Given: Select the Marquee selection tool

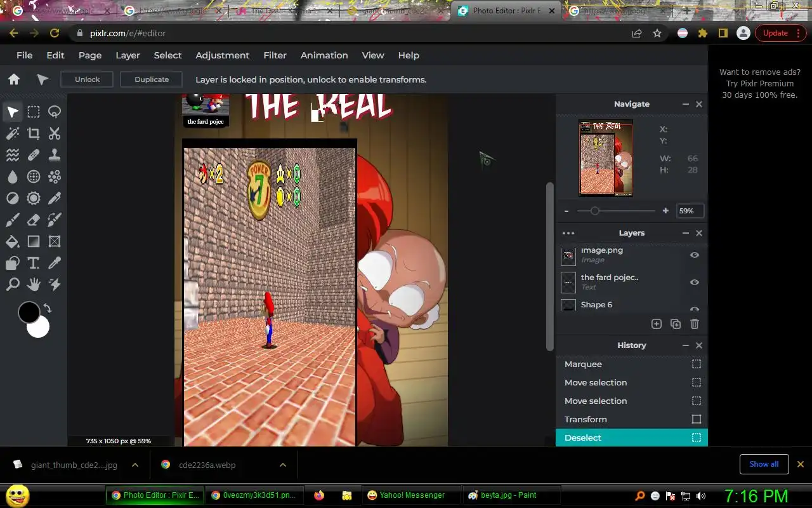Looking at the screenshot, I should coord(34,112).
